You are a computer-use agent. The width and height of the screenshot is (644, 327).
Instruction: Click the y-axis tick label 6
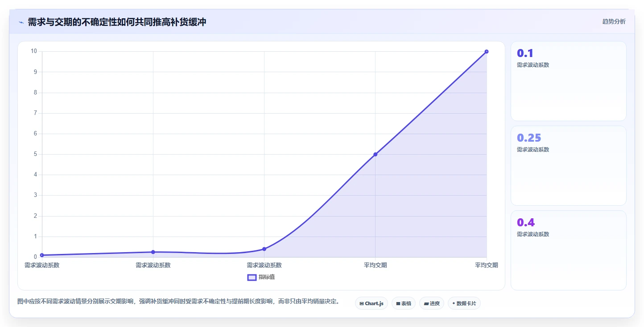[35, 134]
